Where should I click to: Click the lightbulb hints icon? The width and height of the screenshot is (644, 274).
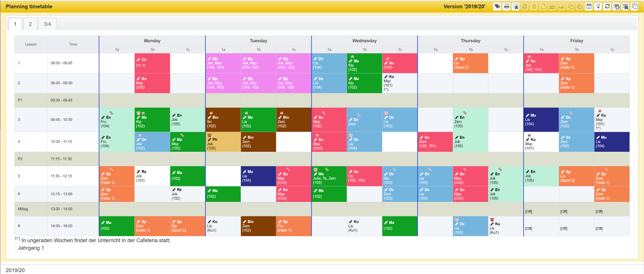598,7
